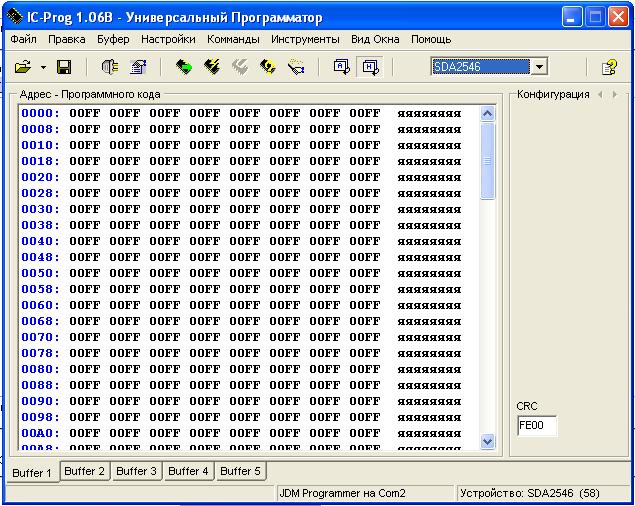Click configuration panel right arrow
The width and height of the screenshot is (635, 506).
(615, 94)
